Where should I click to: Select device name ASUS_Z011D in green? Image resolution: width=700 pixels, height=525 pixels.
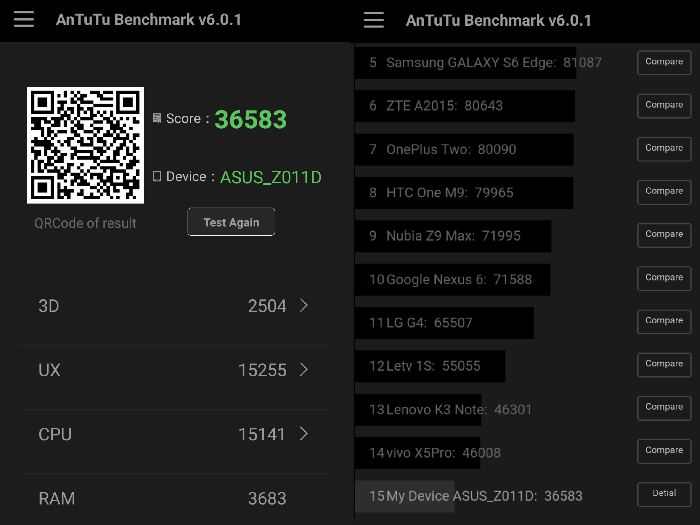coord(271,177)
